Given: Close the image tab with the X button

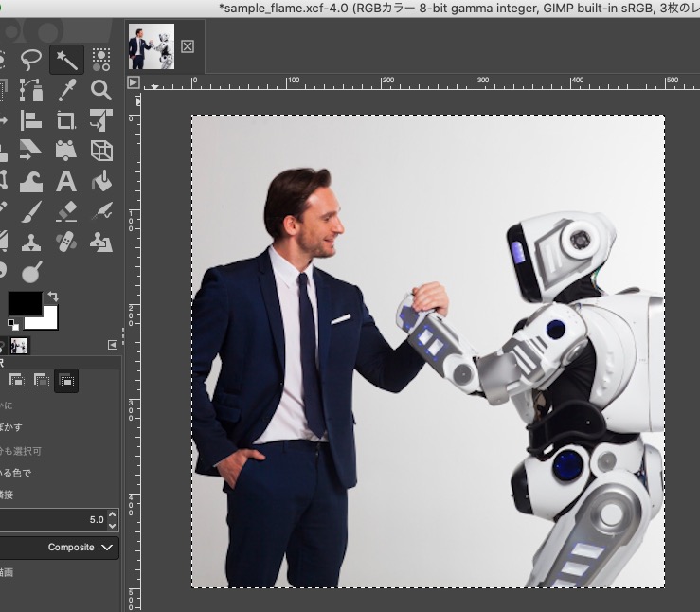Looking at the screenshot, I should tap(188, 46).
